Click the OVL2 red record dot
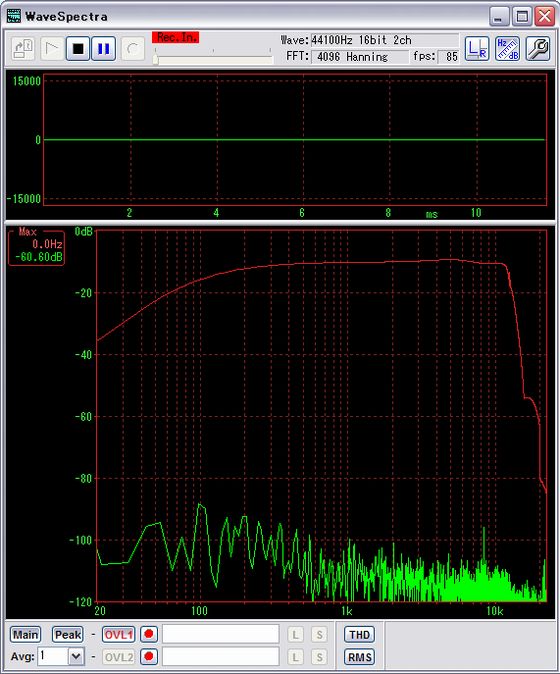Image resolution: width=560 pixels, height=674 pixels. (149, 656)
